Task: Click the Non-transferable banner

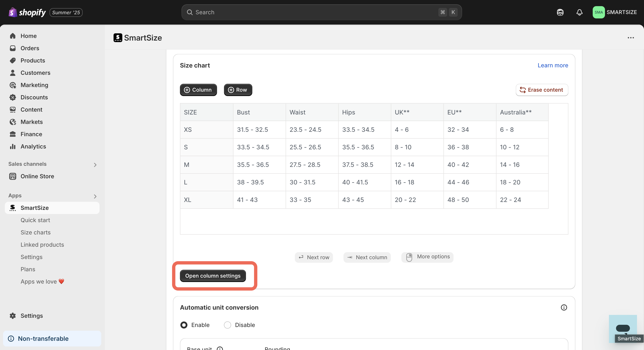Action: (x=52, y=339)
